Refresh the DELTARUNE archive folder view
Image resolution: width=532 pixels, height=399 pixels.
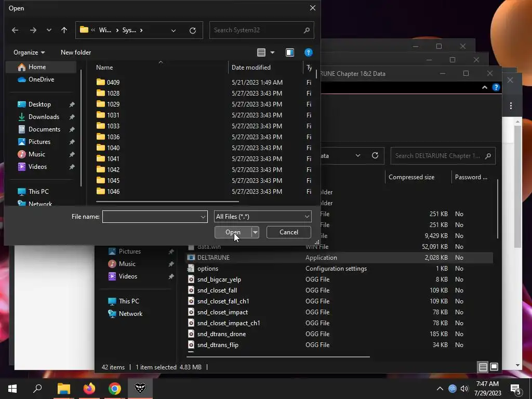375,156
